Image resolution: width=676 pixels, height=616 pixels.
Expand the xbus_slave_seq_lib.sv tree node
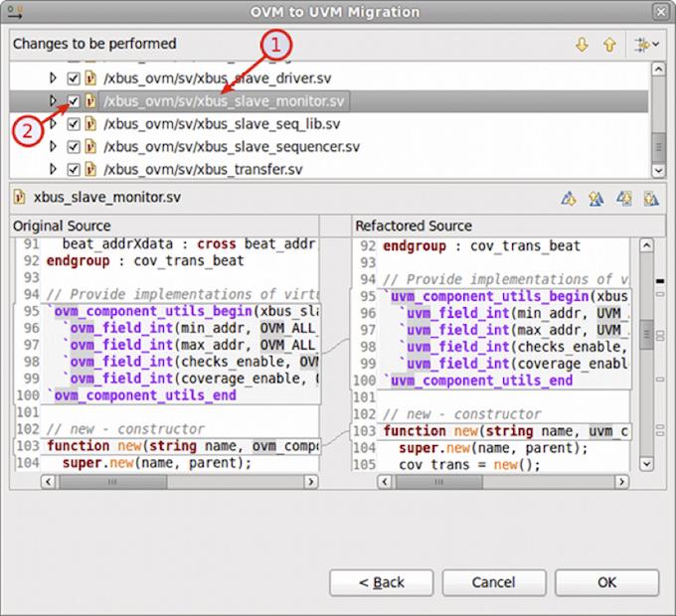point(53,124)
